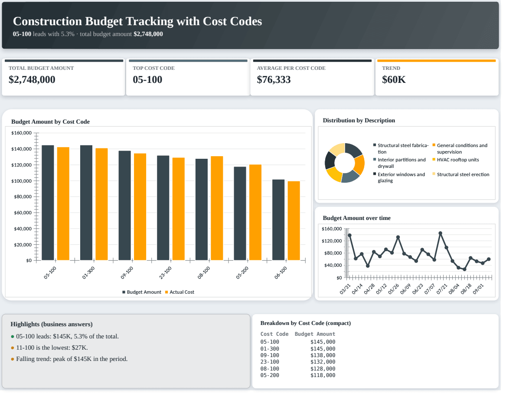Click the Cost Code column header

point(274,334)
